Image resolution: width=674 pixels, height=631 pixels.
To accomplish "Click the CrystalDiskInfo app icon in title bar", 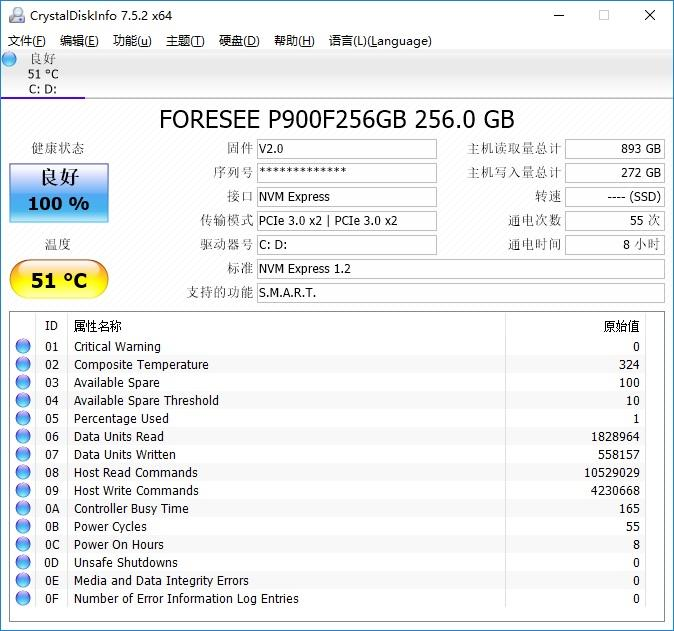I will [x=16, y=15].
